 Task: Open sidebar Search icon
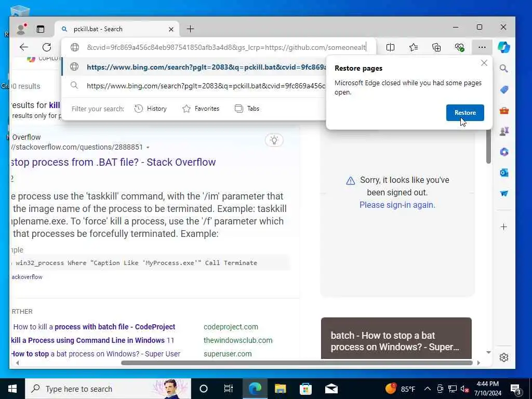(504, 69)
